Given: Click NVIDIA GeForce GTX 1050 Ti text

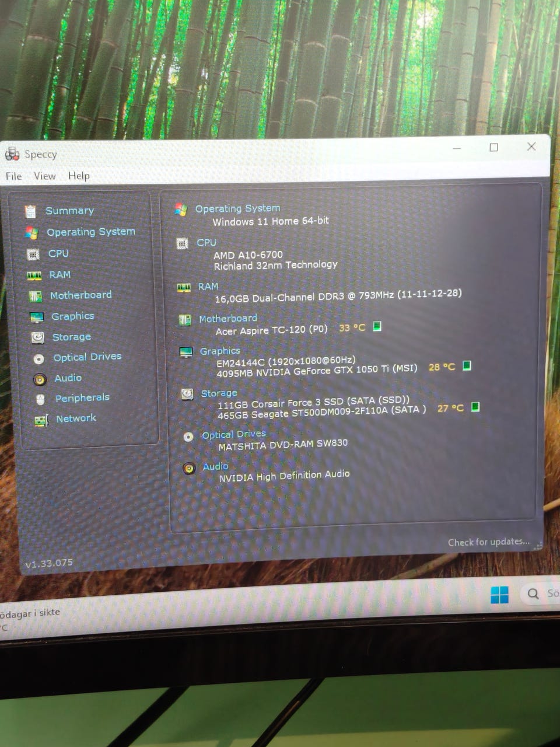Looking at the screenshot, I should pos(317,370).
